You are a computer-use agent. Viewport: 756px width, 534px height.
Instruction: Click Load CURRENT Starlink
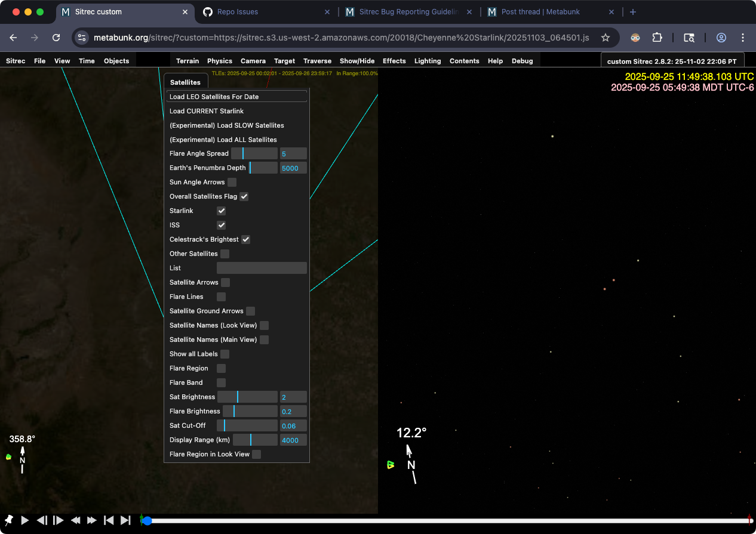[x=207, y=111]
